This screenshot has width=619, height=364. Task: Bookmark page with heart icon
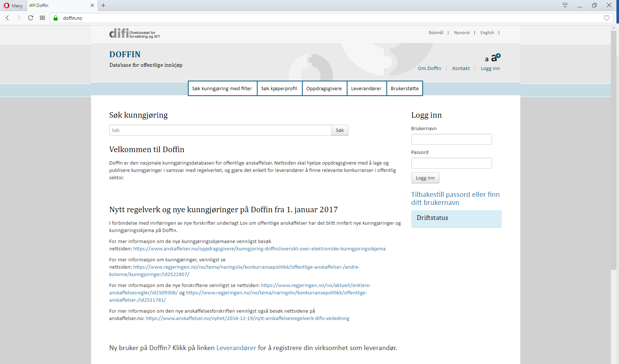pos(607,18)
